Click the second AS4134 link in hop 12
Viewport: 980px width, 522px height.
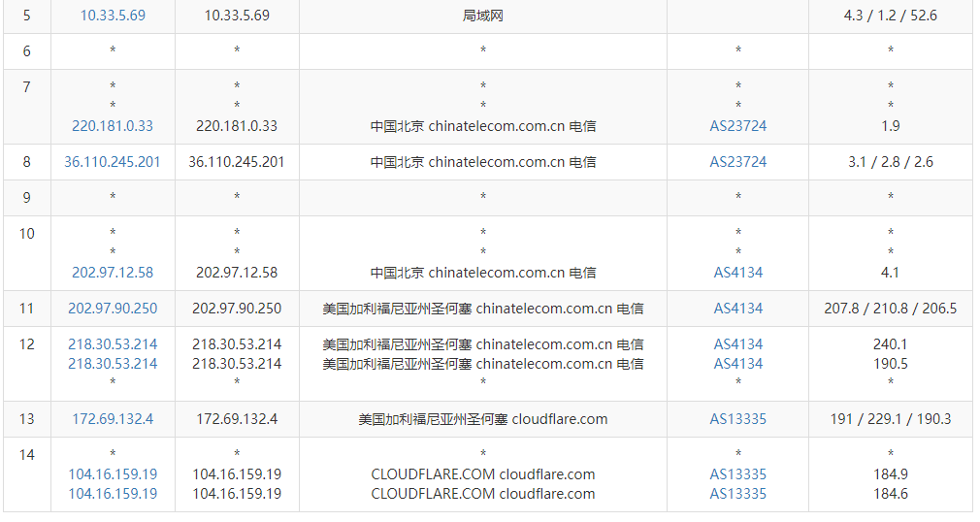point(738,364)
